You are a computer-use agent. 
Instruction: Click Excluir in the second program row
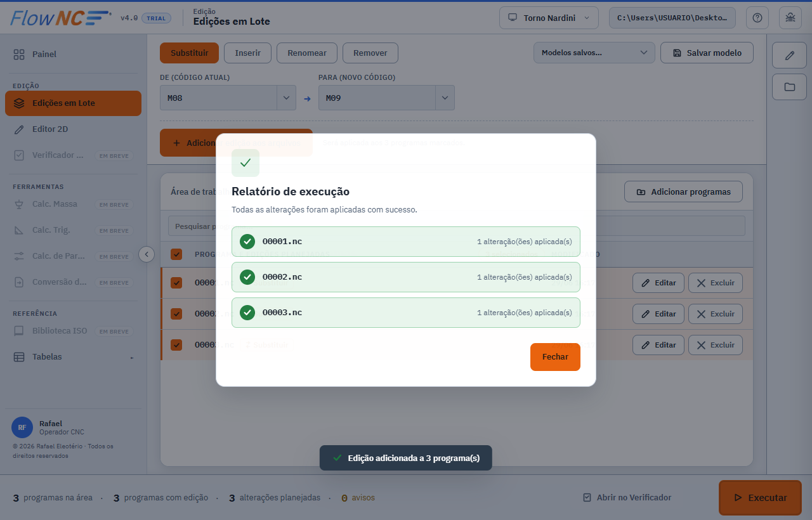click(x=716, y=314)
